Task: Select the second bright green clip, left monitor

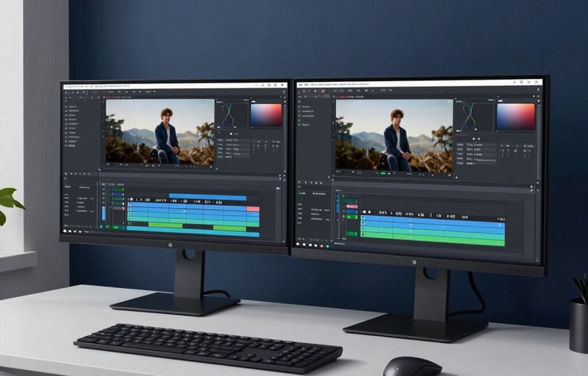Action: [x=230, y=228]
